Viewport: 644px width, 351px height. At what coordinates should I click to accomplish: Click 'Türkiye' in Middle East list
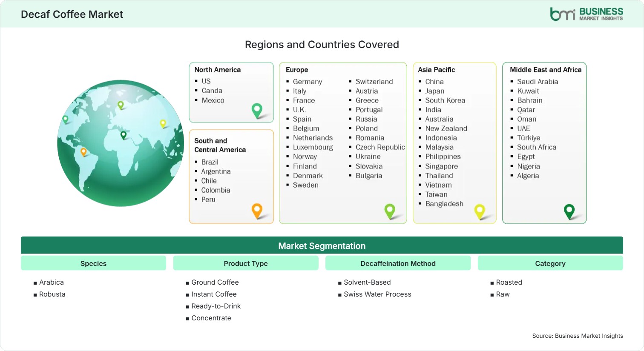point(529,138)
